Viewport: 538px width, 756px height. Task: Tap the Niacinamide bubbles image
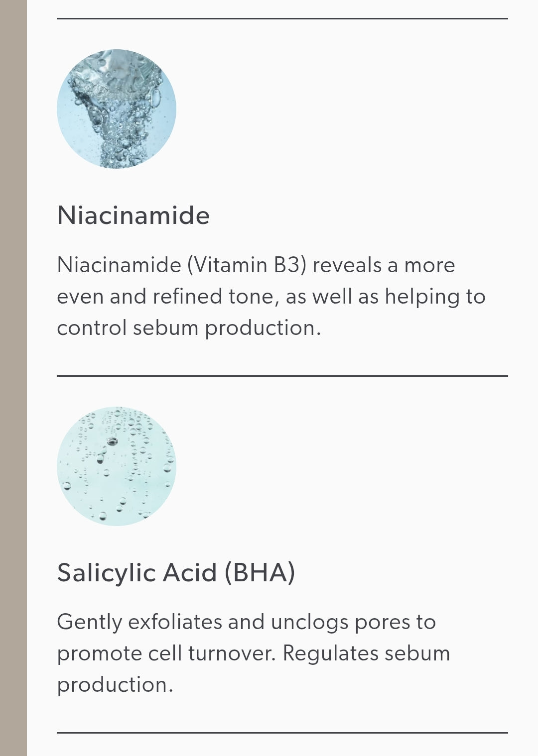coord(117,109)
